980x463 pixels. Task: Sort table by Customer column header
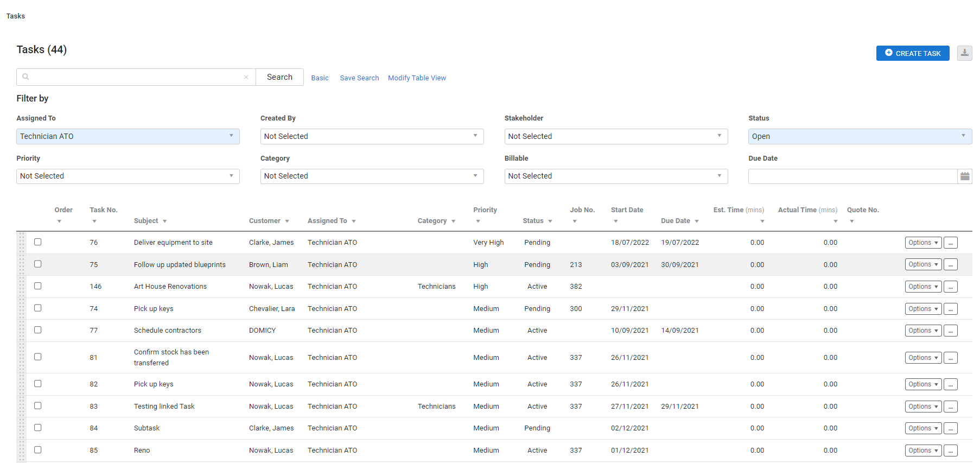coord(269,221)
